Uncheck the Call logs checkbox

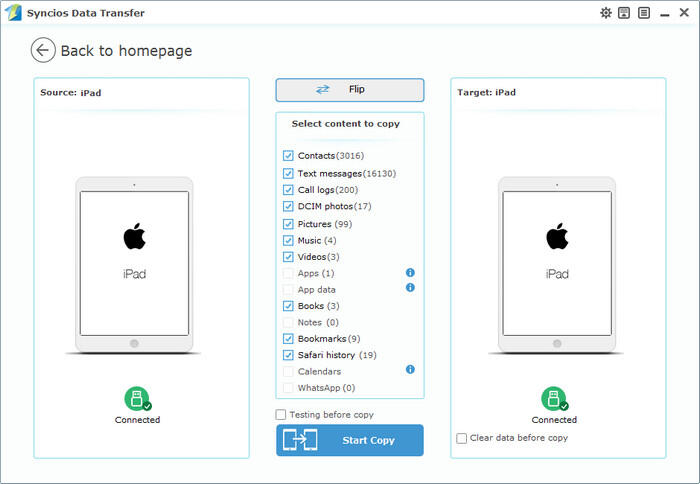(288, 190)
